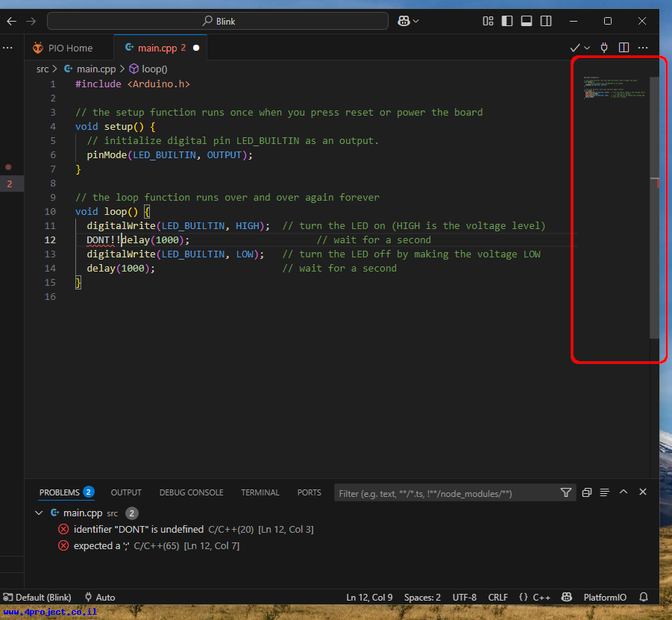
Task: Go forward using the right arrow
Action: click(31, 21)
